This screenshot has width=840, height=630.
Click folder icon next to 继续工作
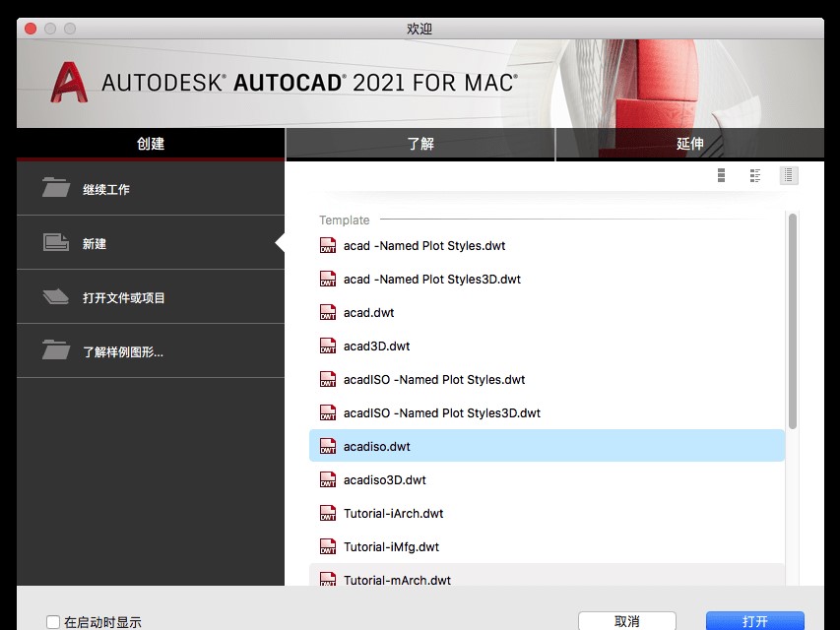(56, 187)
